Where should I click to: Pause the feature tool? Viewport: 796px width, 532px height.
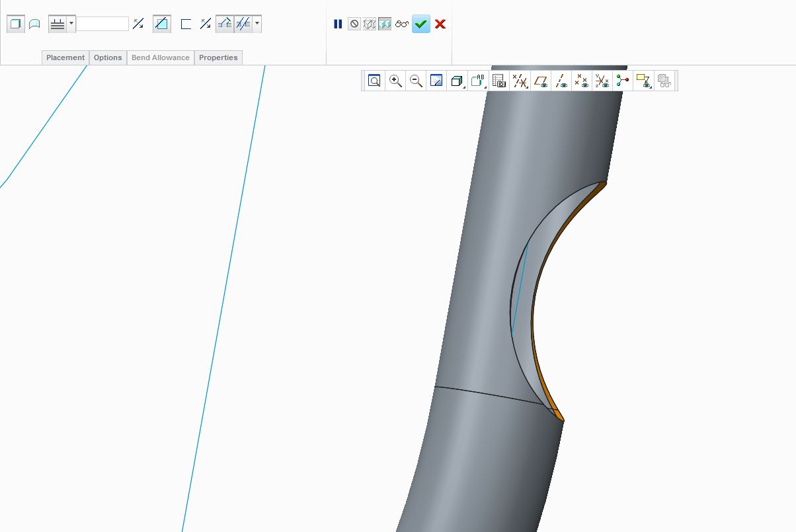coord(338,24)
